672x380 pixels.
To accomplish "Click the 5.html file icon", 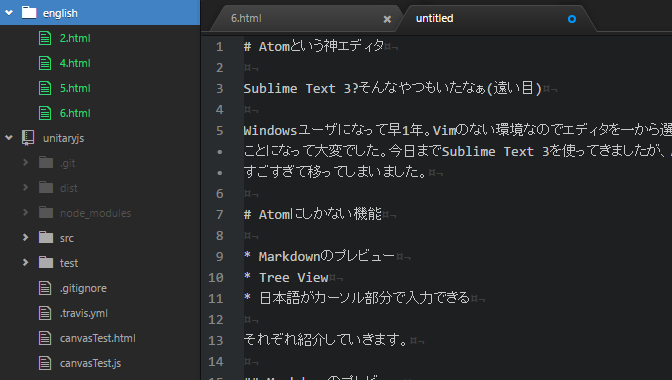I will (45, 88).
